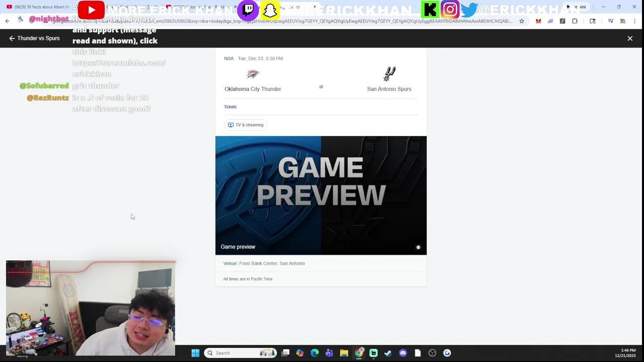Viewport: 644px width, 362px height.
Task: Open the blue app icon right of OBS
Action: [447, 353]
